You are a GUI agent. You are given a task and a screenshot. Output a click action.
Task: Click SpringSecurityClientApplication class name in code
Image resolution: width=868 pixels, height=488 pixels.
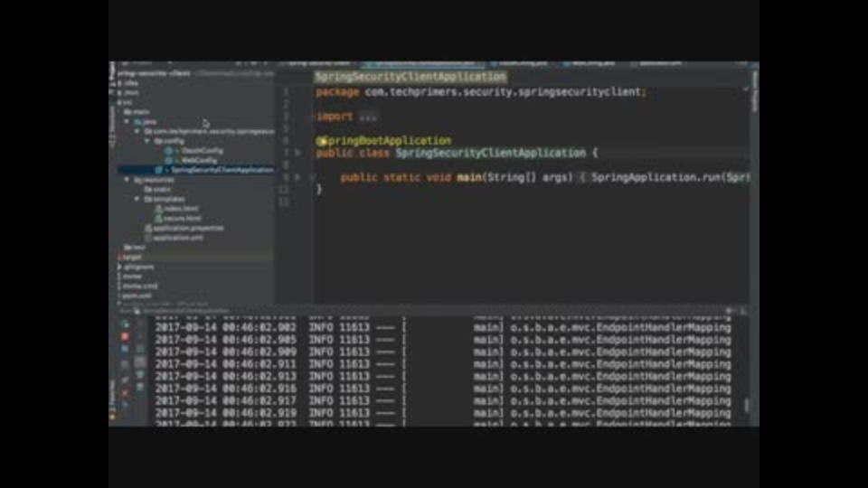click(x=490, y=153)
